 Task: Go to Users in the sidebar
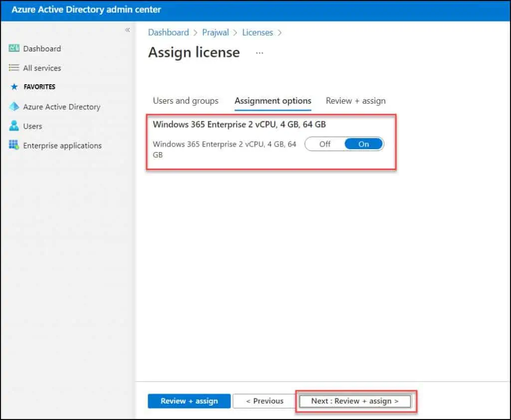click(x=32, y=126)
